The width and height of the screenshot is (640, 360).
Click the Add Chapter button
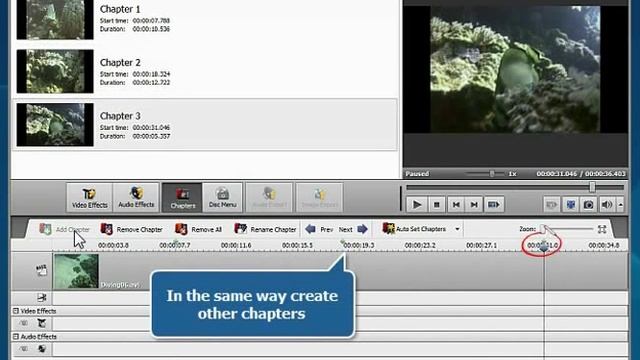pyautogui.click(x=64, y=229)
